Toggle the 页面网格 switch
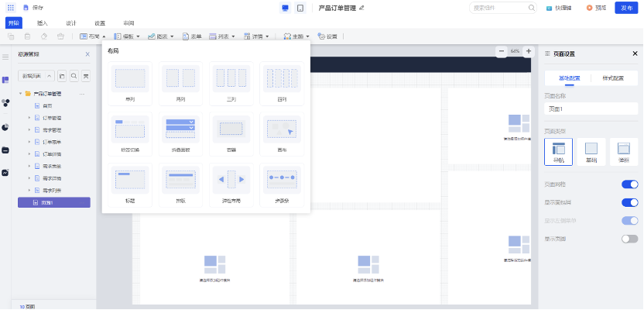Viewport: 644px width, 310px height. [x=629, y=184]
